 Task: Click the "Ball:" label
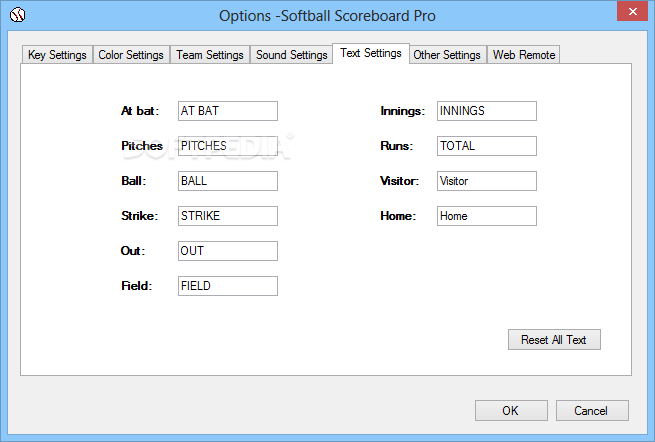134,181
